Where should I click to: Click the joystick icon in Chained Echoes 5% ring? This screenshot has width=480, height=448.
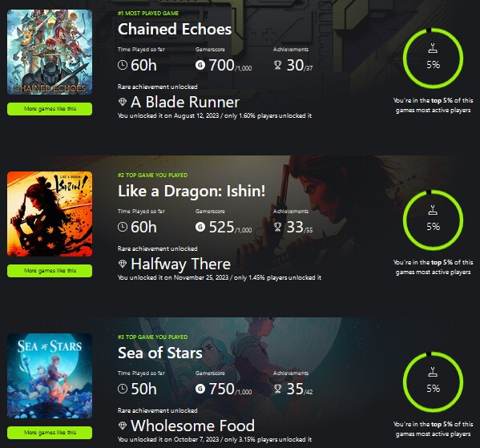coord(433,48)
